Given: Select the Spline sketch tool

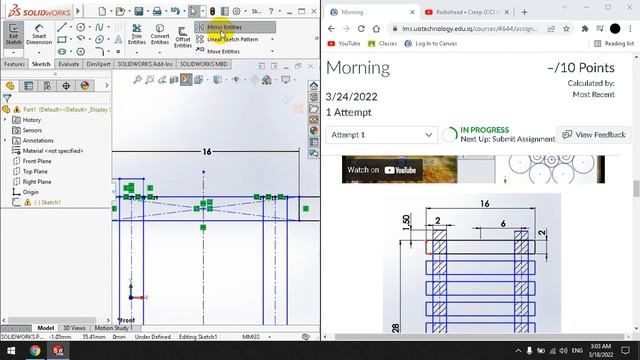Looking at the screenshot, I should tap(99, 27).
